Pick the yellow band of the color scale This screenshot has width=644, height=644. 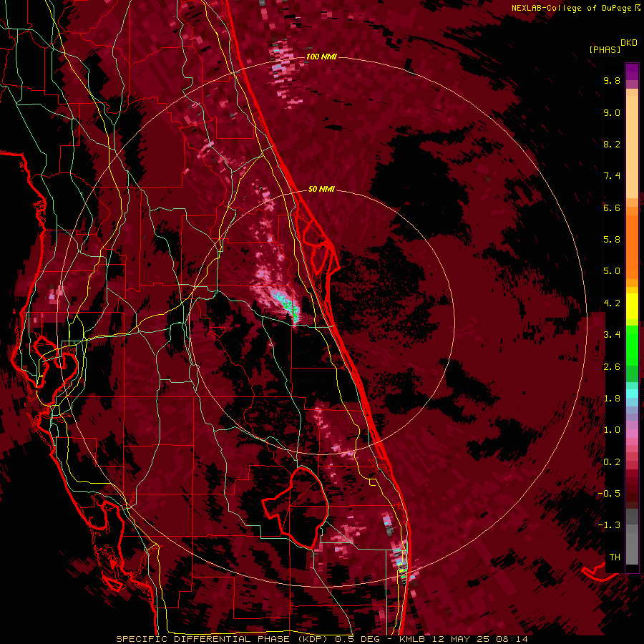pos(632,306)
